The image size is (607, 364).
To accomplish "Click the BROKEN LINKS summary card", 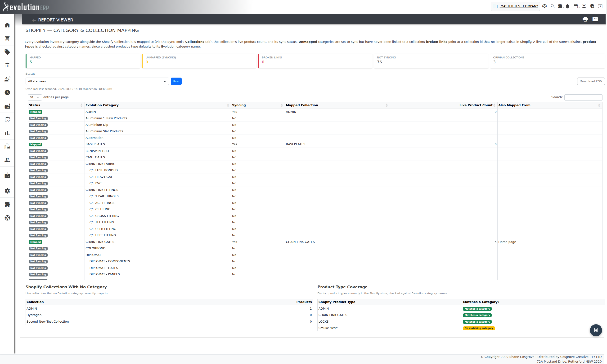I will 315,61.
